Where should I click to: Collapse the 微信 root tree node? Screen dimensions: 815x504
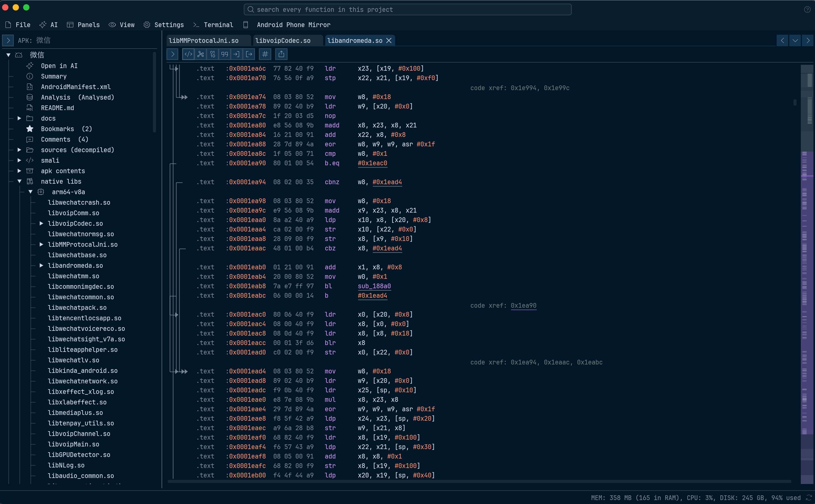(8, 55)
